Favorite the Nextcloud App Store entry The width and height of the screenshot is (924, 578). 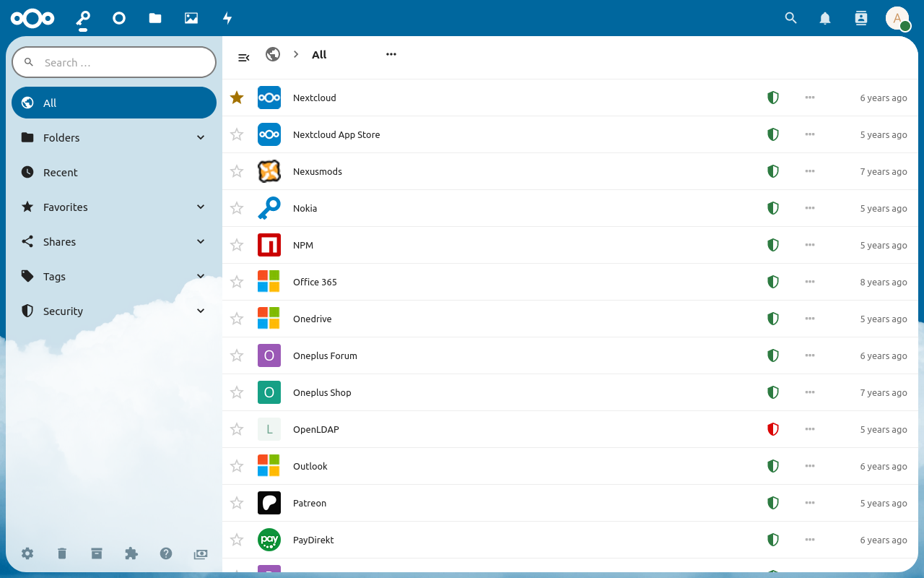point(237,134)
